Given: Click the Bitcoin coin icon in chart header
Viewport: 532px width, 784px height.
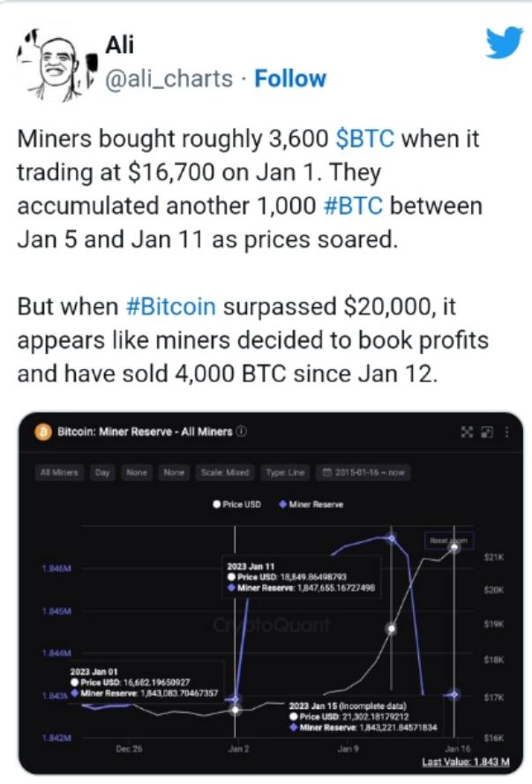Looking at the screenshot, I should (x=43, y=432).
